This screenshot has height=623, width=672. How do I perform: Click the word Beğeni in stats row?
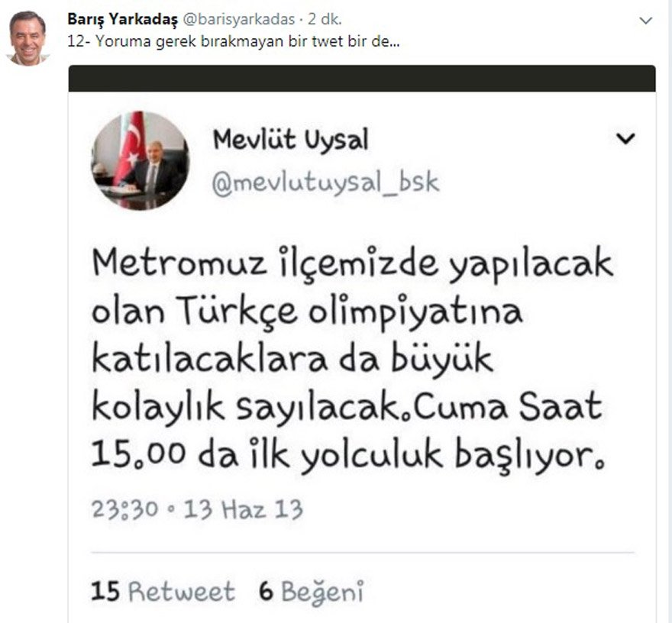pos(323,592)
